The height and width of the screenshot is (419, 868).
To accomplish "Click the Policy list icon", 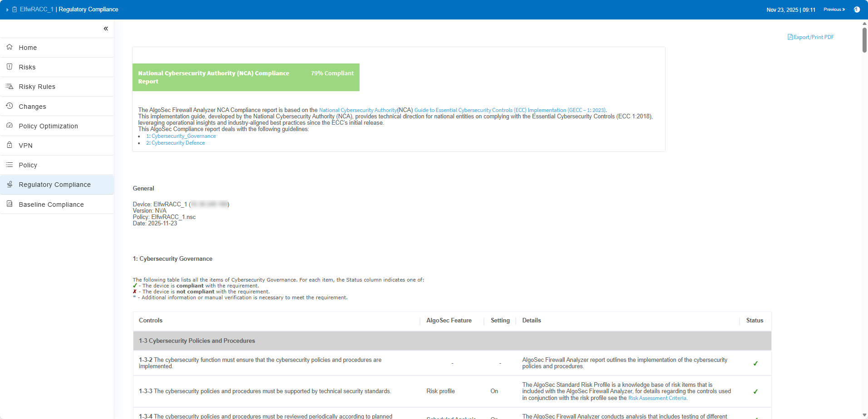I will coord(10,165).
